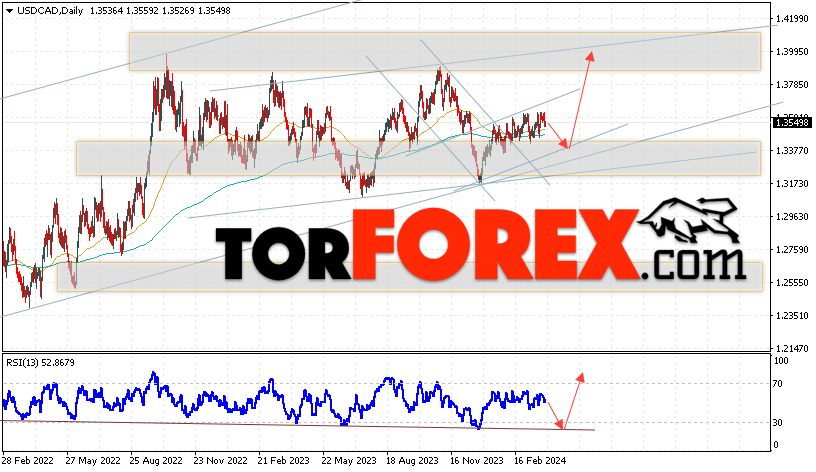Screen dimensions: 816x472
Task: Click the 1.31730 price scale value
Action: [792, 183]
